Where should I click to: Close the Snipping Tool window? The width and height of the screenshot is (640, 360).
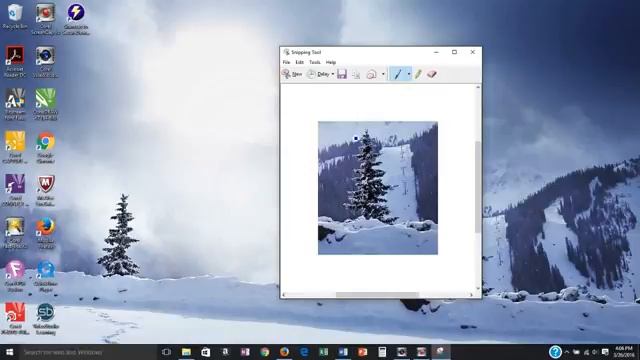point(473,52)
